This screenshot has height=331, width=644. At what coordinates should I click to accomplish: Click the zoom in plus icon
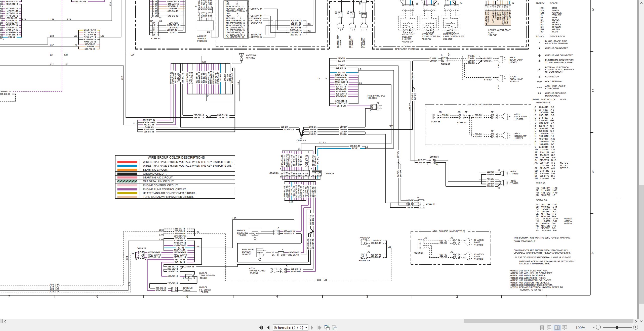[x=635, y=327]
